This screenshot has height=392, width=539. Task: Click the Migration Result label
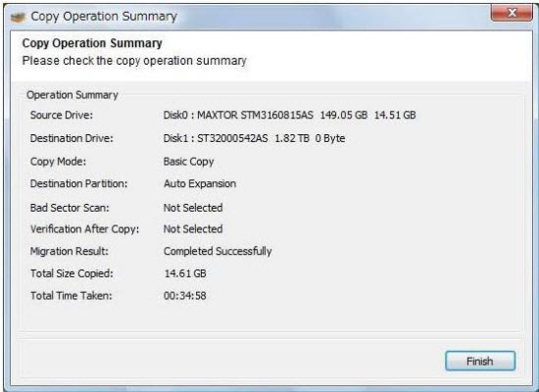[70, 251]
